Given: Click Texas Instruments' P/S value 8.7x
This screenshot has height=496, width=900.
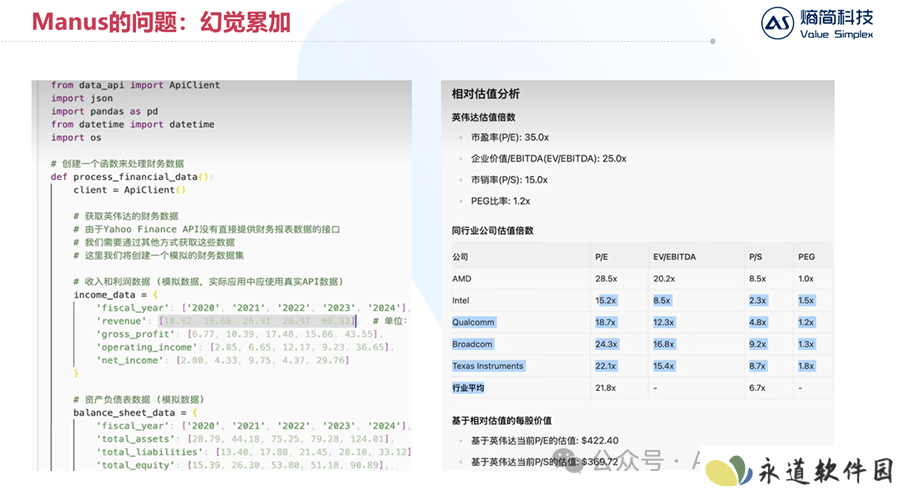Looking at the screenshot, I should click(x=758, y=366).
